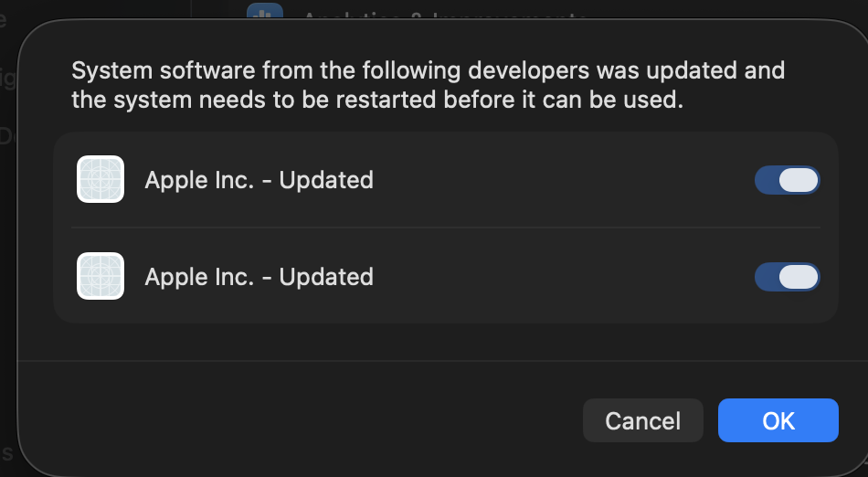The height and width of the screenshot is (477, 868).
Task: Choose Cancel to discard changes
Action: 642,420
